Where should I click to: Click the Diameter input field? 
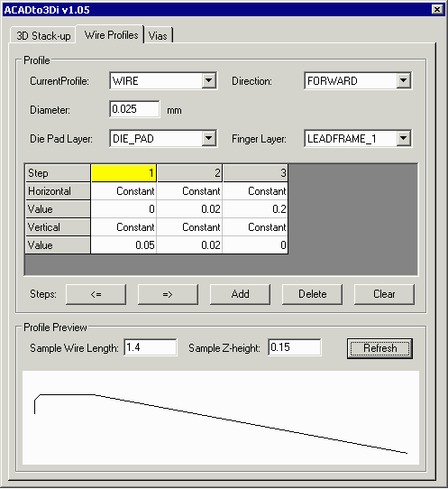pos(135,109)
